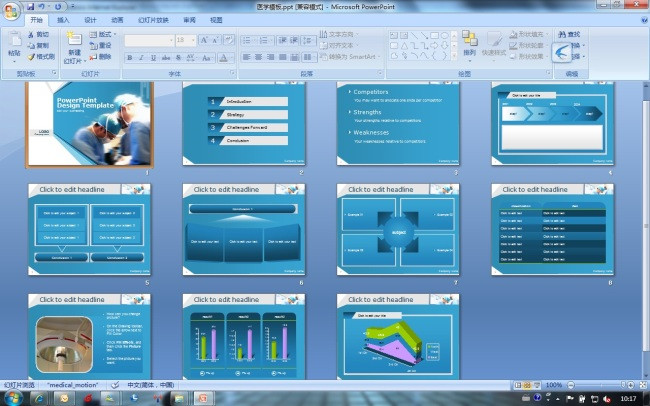
Task: Click the Cut (剪切) icon
Action: (x=32, y=34)
